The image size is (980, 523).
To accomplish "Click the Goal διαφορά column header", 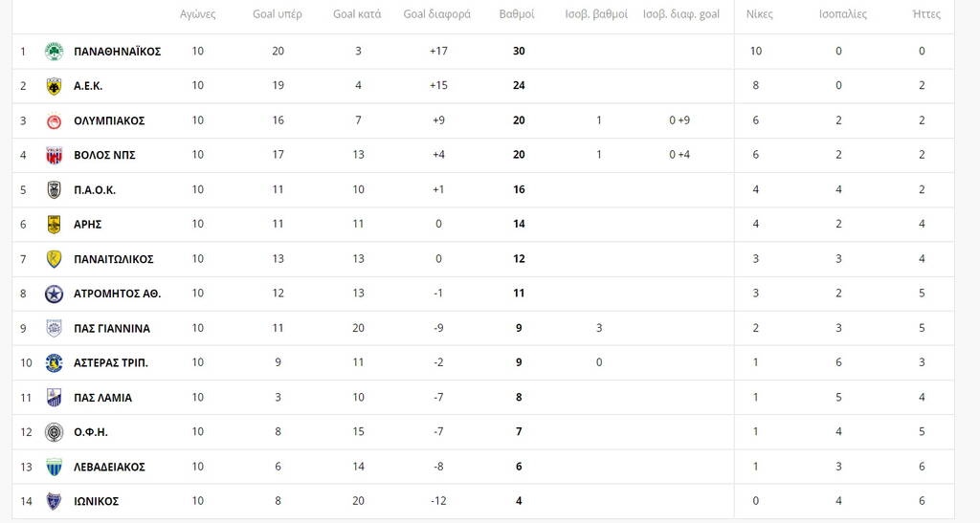I will pyautogui.click(x=436, y=15).
